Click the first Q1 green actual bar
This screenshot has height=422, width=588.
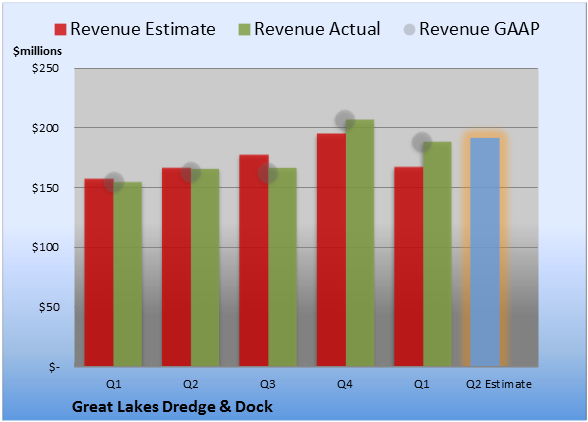click(128, 274)
